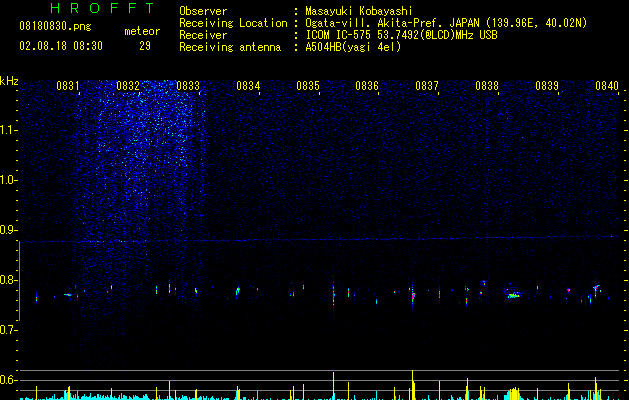Click the 1.1 frequency axis label

click(x=8, y=130)
